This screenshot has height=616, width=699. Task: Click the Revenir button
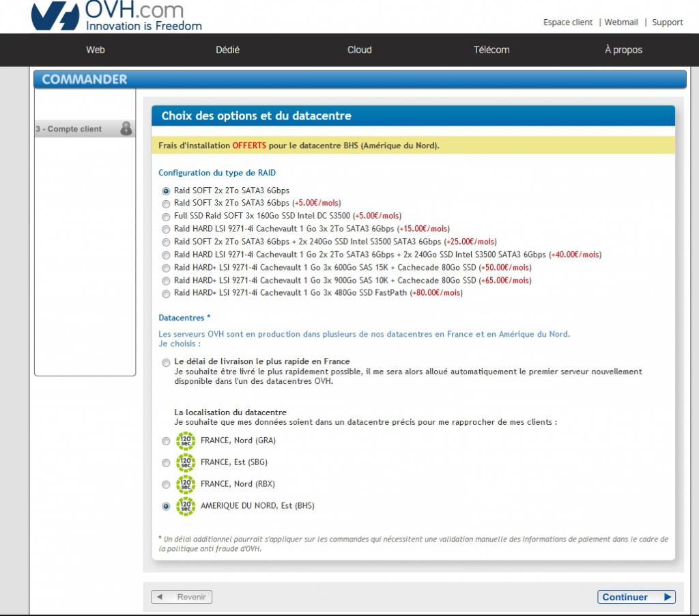point(182,597)
